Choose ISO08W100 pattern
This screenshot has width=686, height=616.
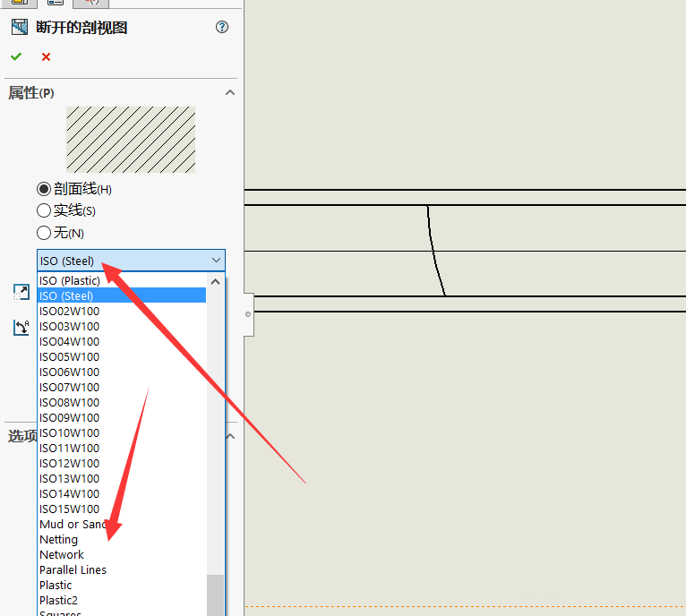click(x=122, y=403)
